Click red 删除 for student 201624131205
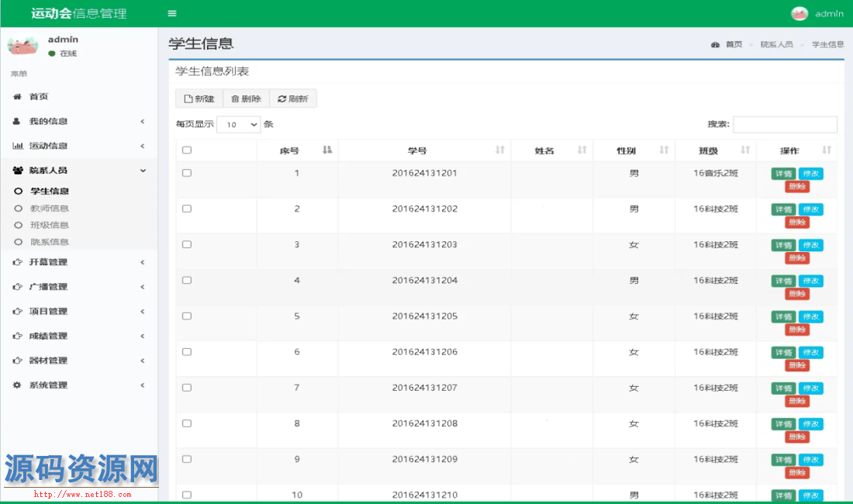 tap(797, 330)
